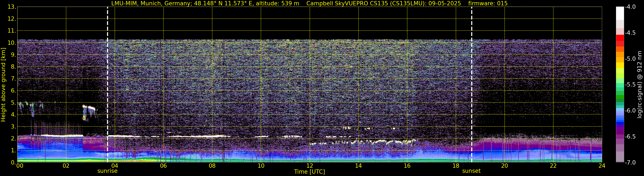
Task: Click the cloud layer at 2.2 km near 02 UTC
Action: coord(62,135)
